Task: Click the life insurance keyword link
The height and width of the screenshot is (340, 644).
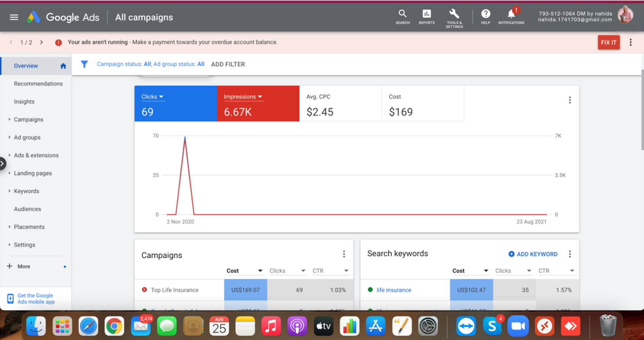Action: click(394, 290)
